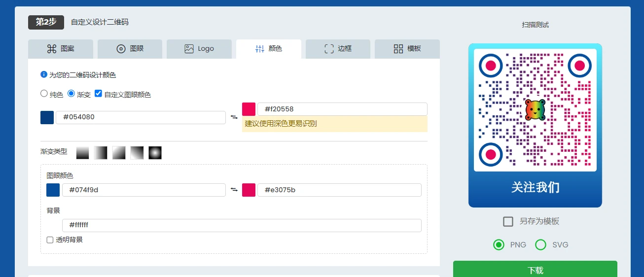Choose radial gradient type icon
This screenshot has width=644, height=277.
pyautogui.click(x=155, y=153)
